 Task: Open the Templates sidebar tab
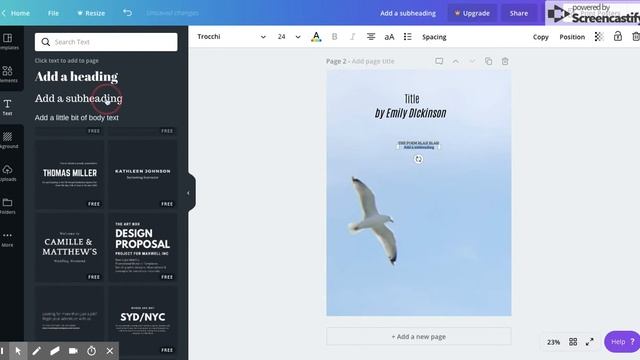(x=8, y=42)
